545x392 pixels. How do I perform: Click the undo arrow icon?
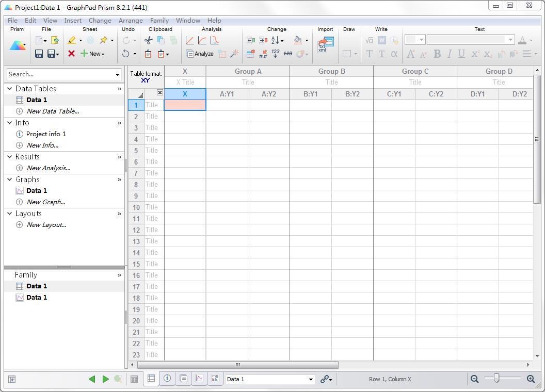[126, 54]
